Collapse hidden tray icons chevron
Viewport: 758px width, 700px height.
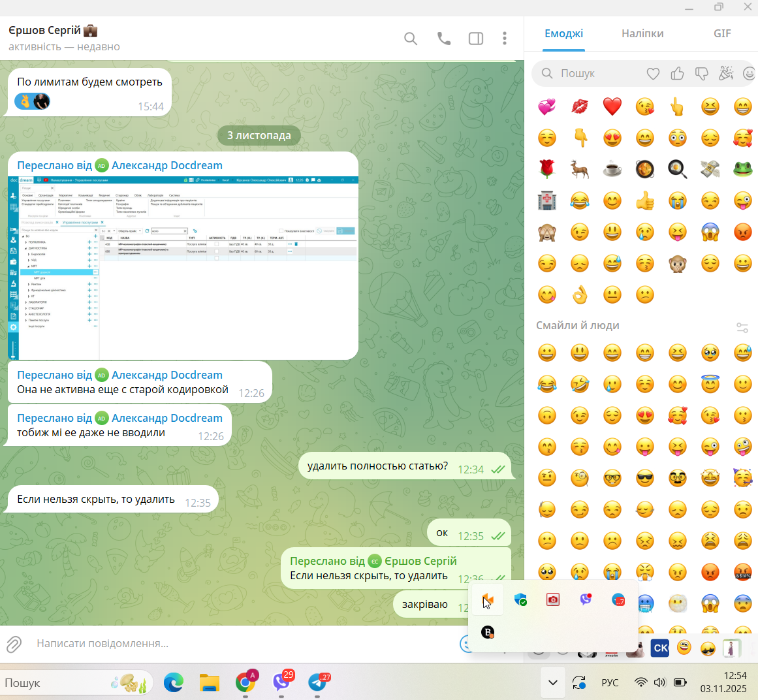click(553, 682)
